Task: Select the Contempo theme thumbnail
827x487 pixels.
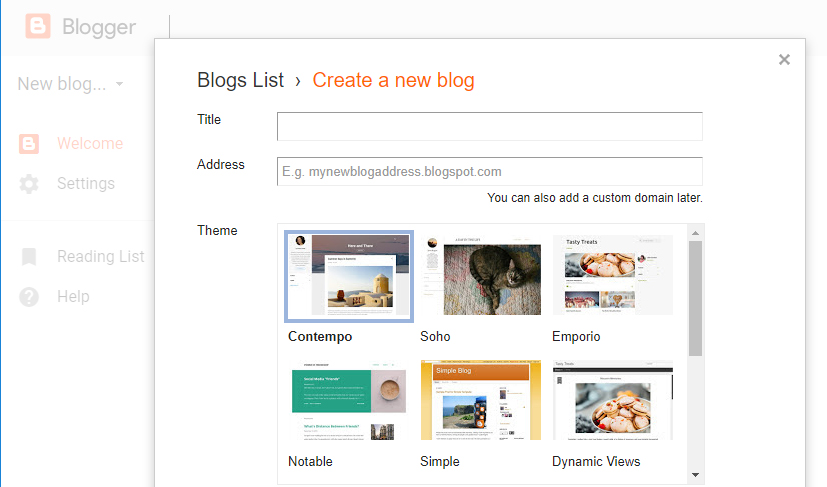Action: pos(349,276)
